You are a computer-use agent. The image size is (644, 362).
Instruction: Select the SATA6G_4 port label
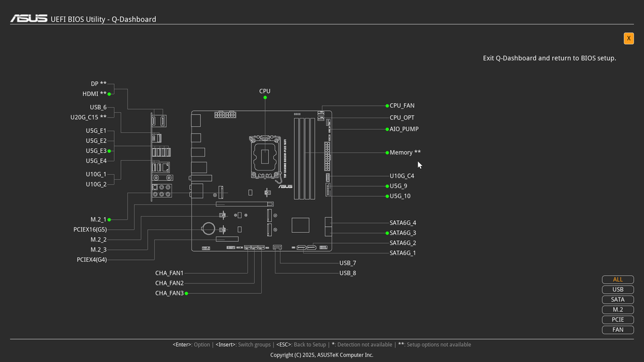click(402, 223)
